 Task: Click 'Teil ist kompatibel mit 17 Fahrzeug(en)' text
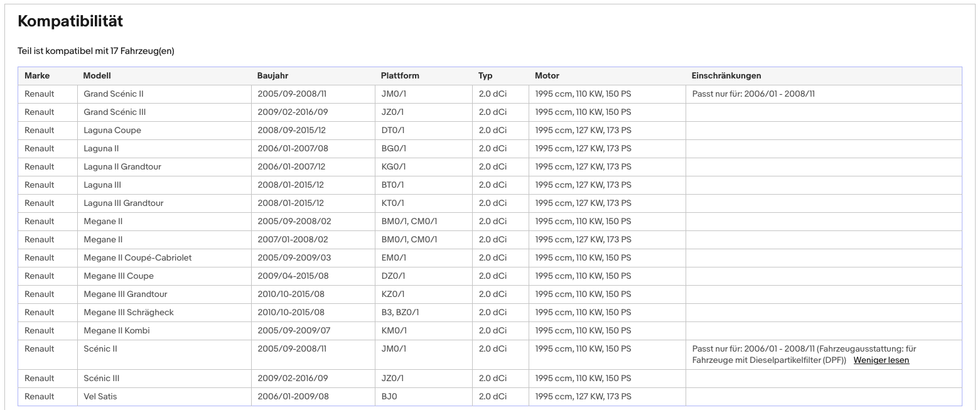coord(96,51)
